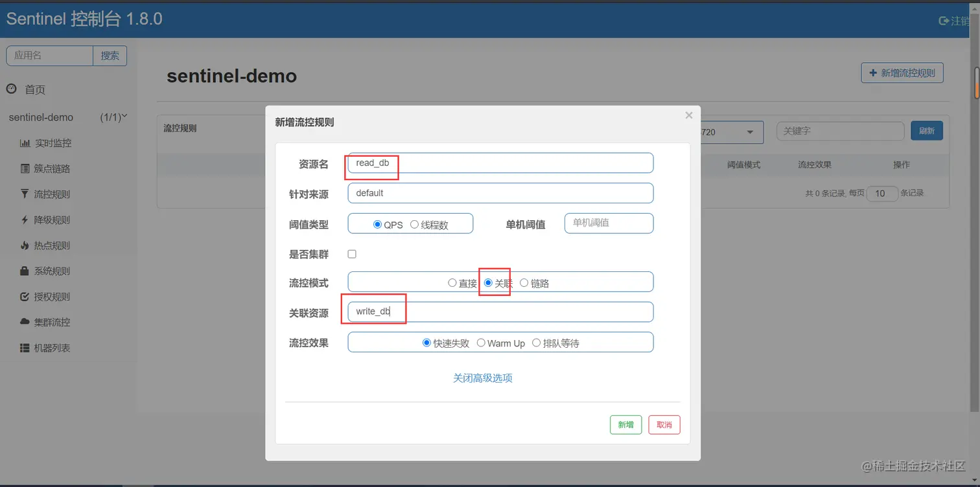Click the 注销 logout link
The width and height of the screenshot is (980, 487).
(x=960, y=21)
